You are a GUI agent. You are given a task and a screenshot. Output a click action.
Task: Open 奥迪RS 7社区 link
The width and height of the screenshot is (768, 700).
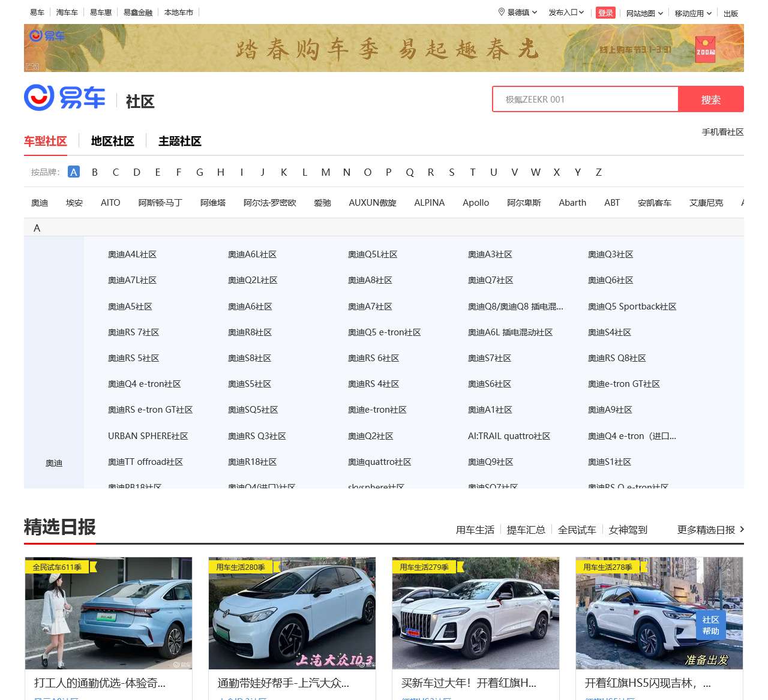[x=133, y=332]
